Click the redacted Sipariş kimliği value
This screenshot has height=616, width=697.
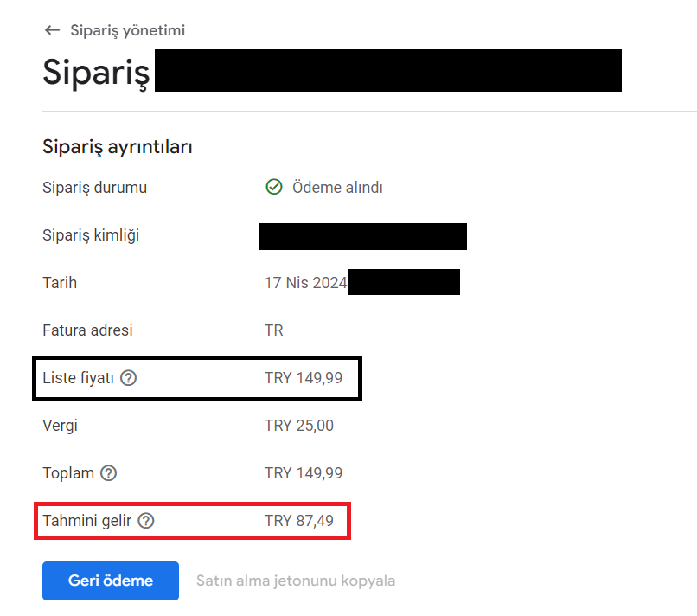click(362, 236)
